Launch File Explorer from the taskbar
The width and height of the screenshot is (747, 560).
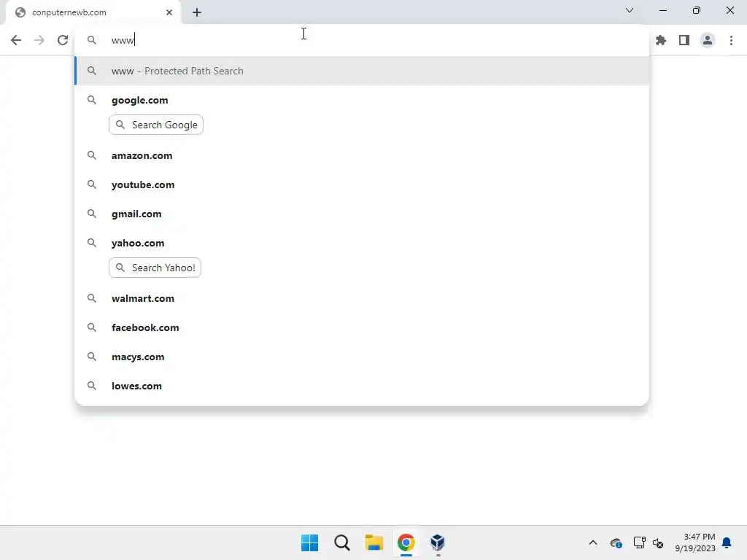coord(374,542)
